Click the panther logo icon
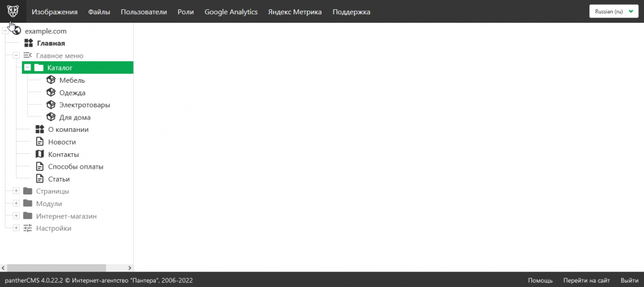Screen dimensions: 644x287 [x=12, y=11]
